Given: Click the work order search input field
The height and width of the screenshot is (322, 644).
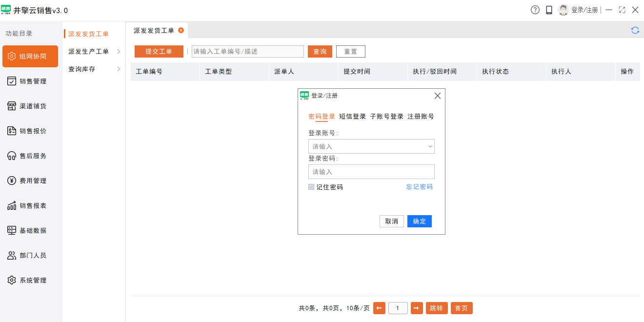Looking at the screenshot, I should point(247,51).
